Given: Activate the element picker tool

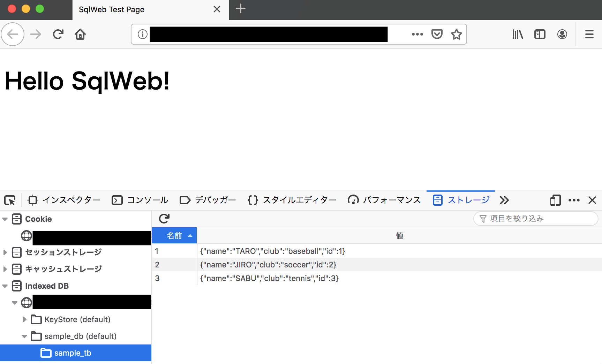Looking at the screenshot, I should click(10, 200).
